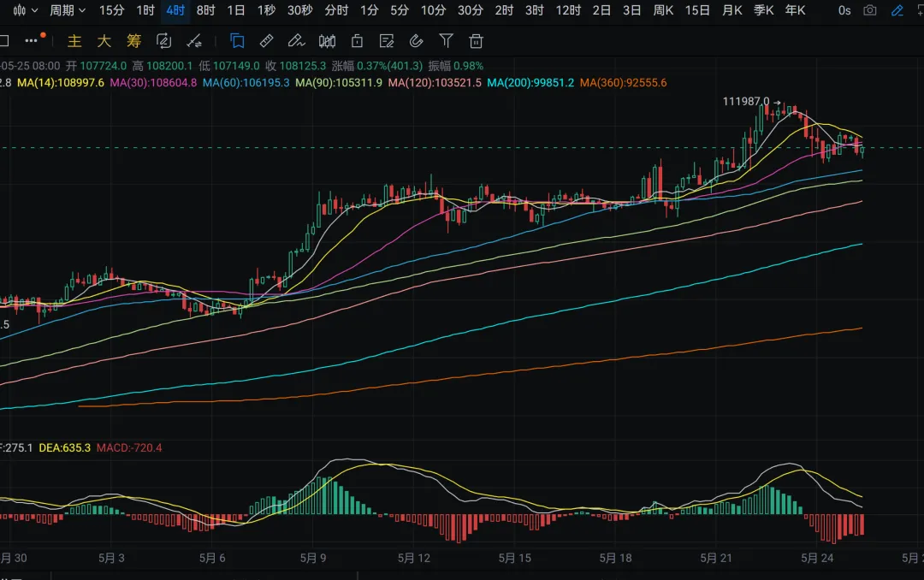Choose the 分时 time-sharing view
Viewport: 924px width, 580px height.
pyautogui.click(x=336, y=10)
